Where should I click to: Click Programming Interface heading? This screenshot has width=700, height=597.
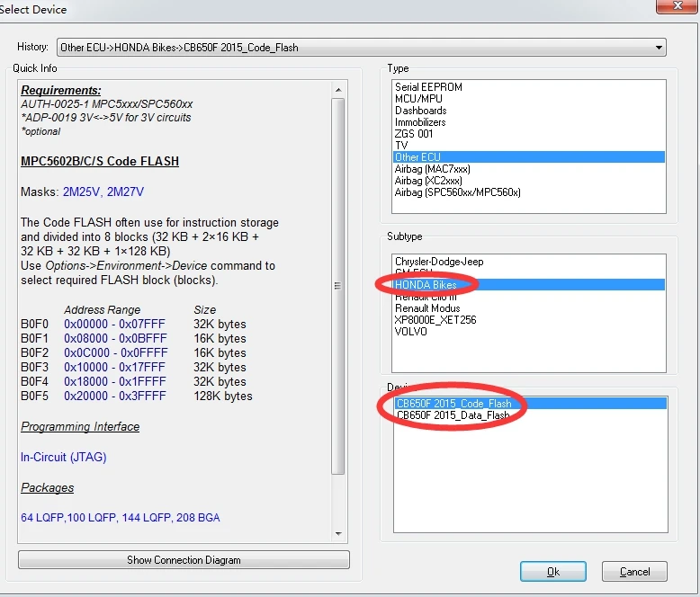(x=80, y=426)
